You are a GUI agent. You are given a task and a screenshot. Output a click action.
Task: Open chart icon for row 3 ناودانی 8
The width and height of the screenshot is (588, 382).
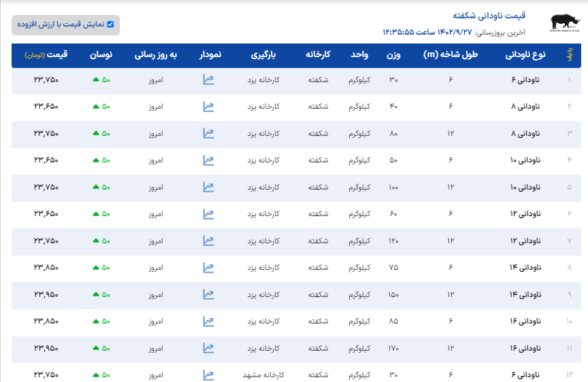click(x=208, y=134)
